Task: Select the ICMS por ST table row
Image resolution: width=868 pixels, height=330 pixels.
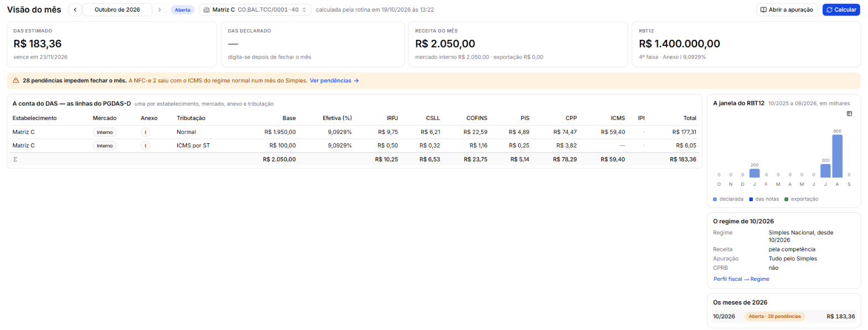Action: click(x=354, y=145)
